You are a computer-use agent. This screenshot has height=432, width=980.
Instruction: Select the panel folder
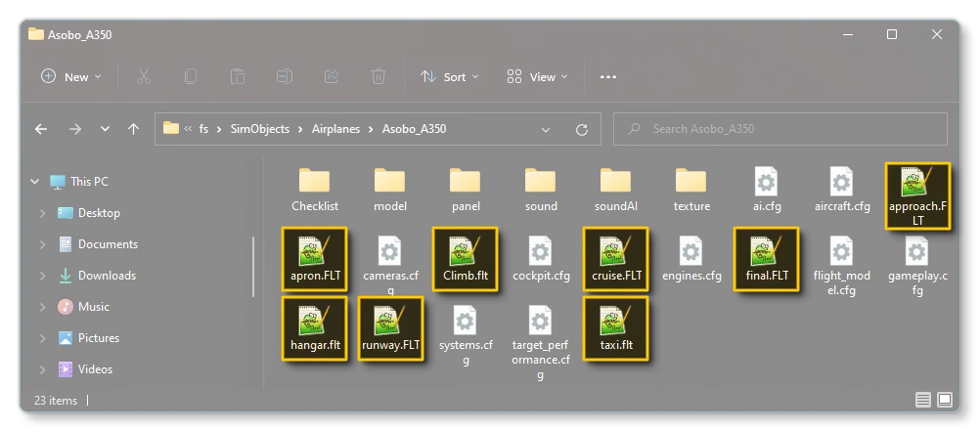pos(465,190)
